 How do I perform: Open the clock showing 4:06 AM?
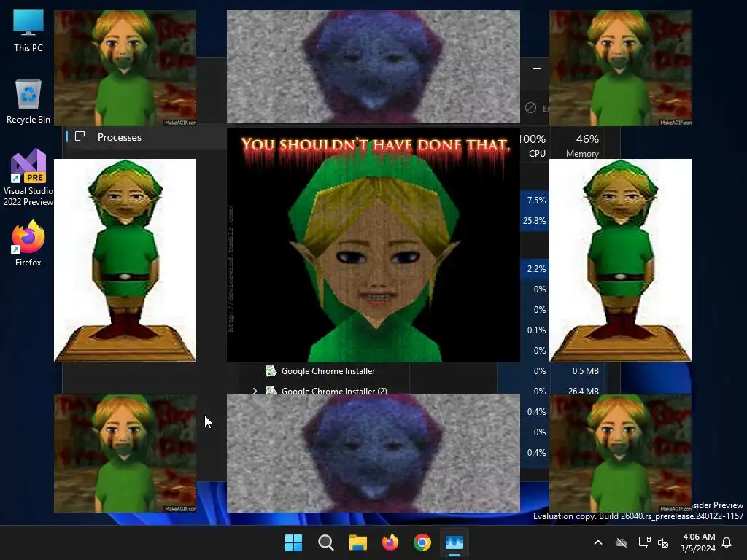698,542
